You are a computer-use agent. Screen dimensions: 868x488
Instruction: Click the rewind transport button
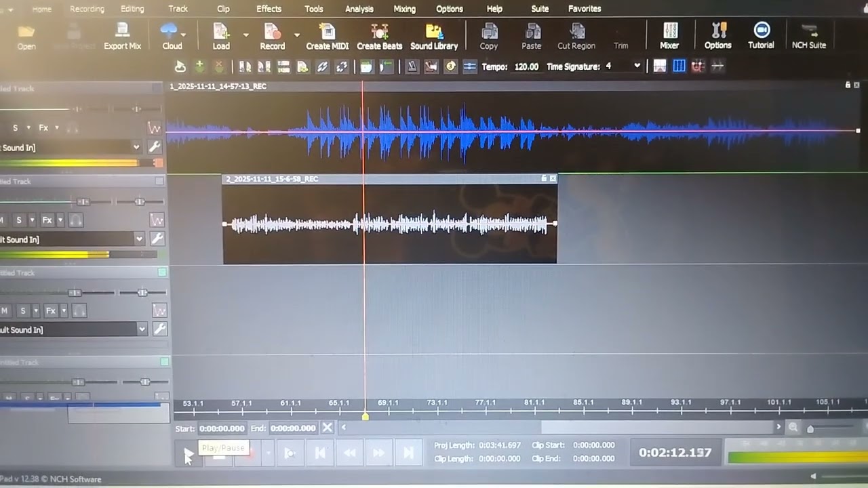click(349, 453)
